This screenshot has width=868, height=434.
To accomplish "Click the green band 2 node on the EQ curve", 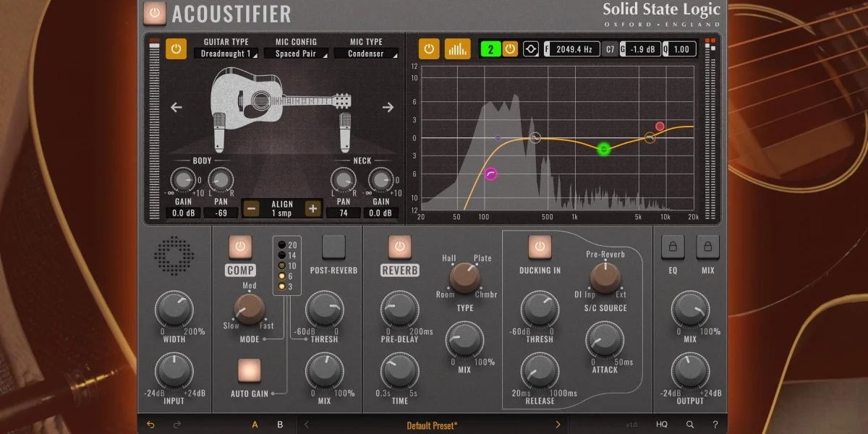I will (605, 149).
